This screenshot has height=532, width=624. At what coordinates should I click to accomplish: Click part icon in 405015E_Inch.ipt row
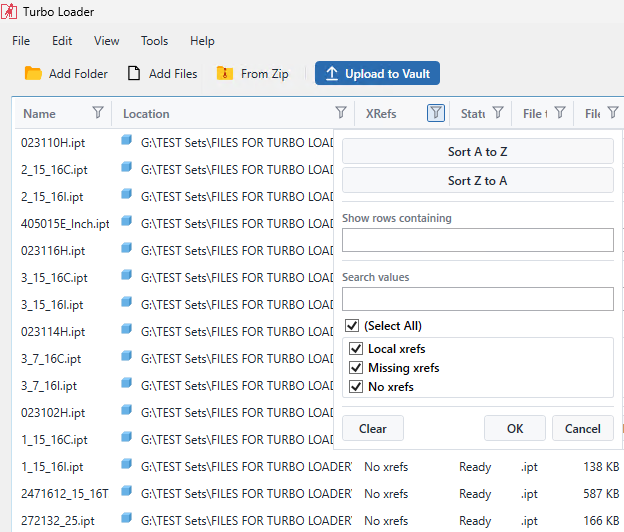(x=127, y=221)
